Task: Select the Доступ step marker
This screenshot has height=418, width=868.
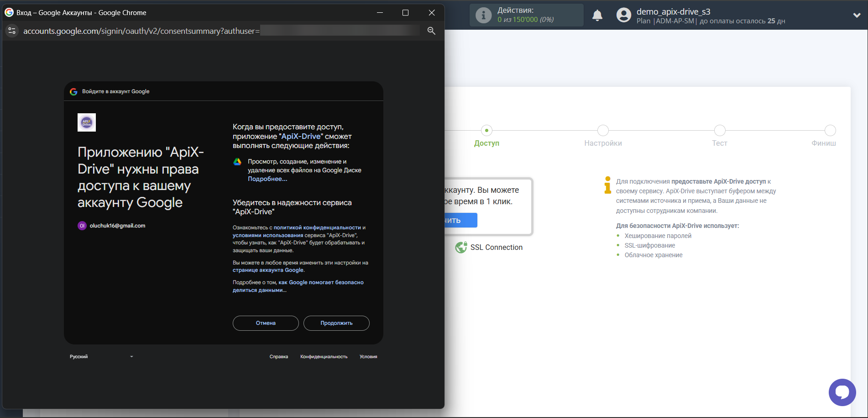Action: tap(486, 131)
